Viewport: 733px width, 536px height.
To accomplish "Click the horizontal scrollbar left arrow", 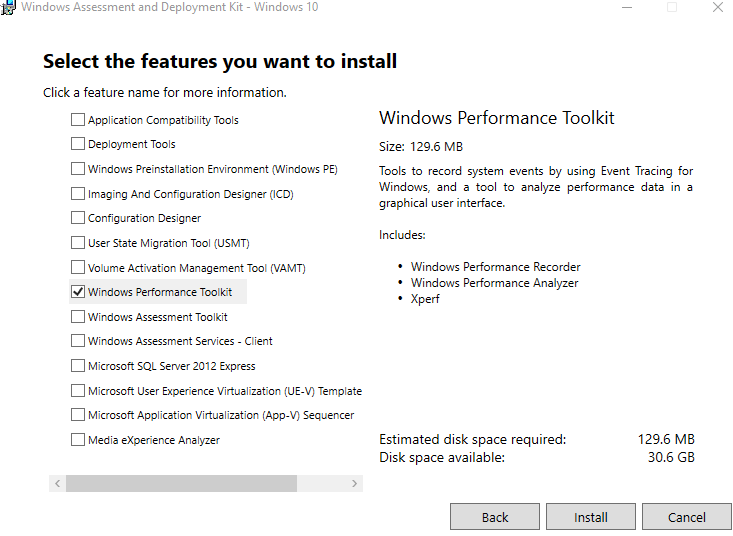I will coord(57,484).
